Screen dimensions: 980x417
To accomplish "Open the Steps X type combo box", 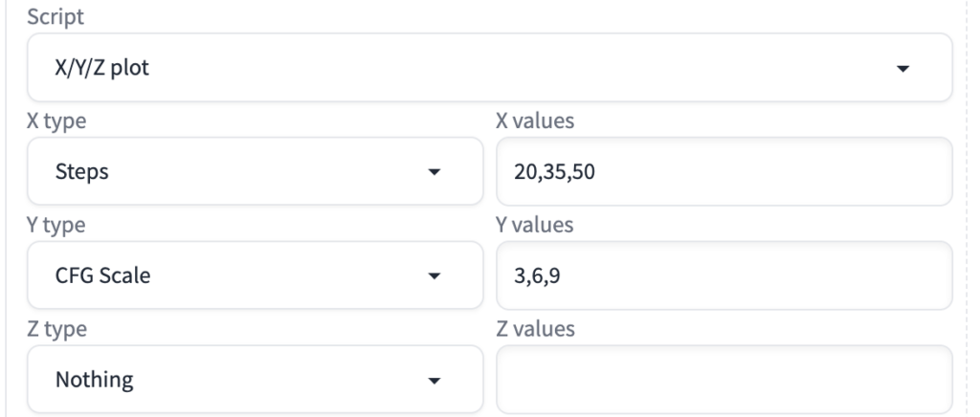I will point(255,171).
